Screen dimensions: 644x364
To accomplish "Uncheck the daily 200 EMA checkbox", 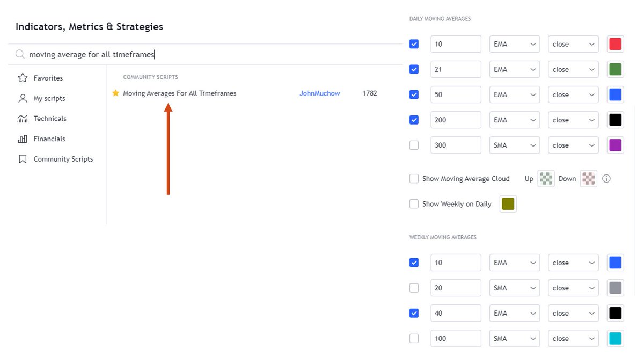I will [414, 120].
